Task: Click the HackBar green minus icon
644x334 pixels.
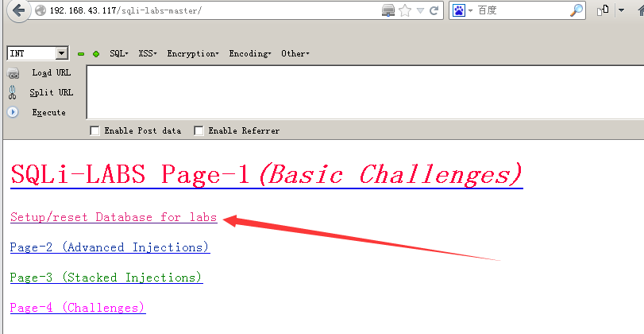Action: tap(81, 54)
